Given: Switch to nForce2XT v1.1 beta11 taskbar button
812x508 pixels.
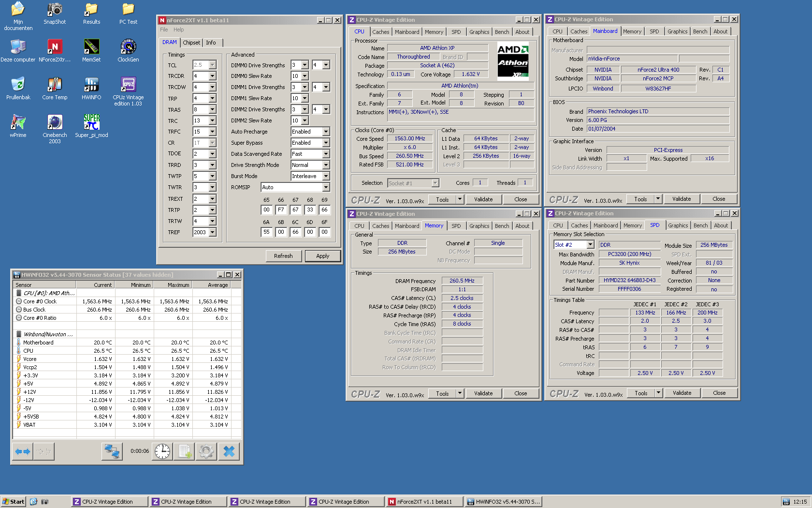Looking at the screenshot, I should [x=424, y=502].
